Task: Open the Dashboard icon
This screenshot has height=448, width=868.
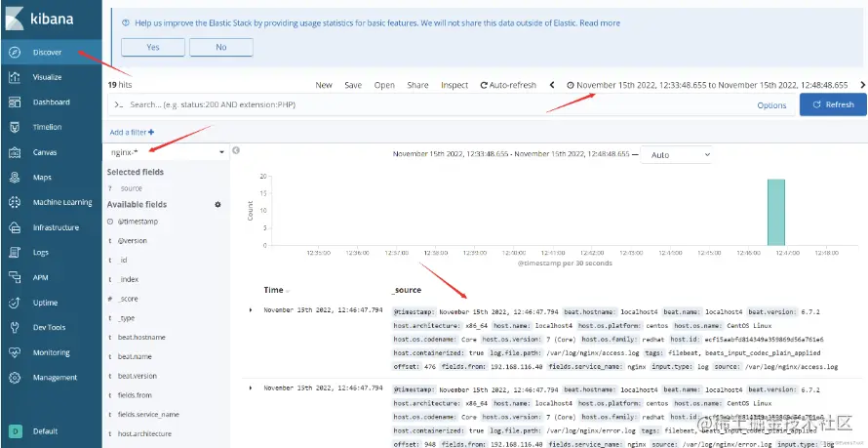Action: click(x=15, y=102)
